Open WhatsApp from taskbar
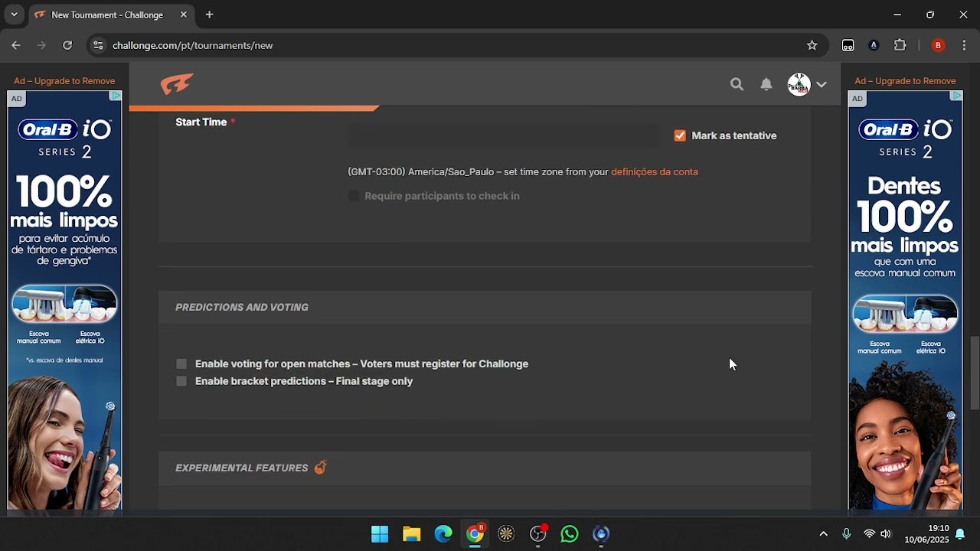 (570, 534)
